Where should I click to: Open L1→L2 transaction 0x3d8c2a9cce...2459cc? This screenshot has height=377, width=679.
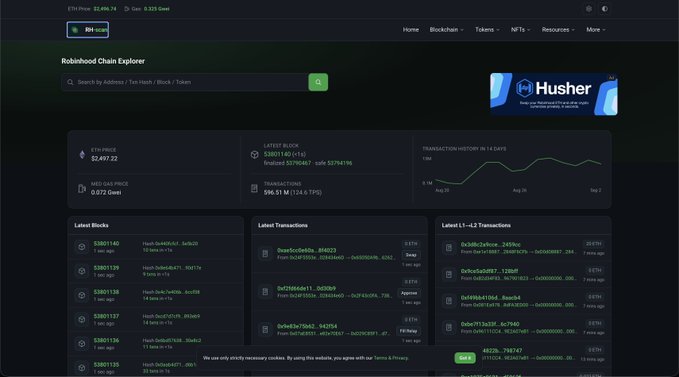click(491, 245)
